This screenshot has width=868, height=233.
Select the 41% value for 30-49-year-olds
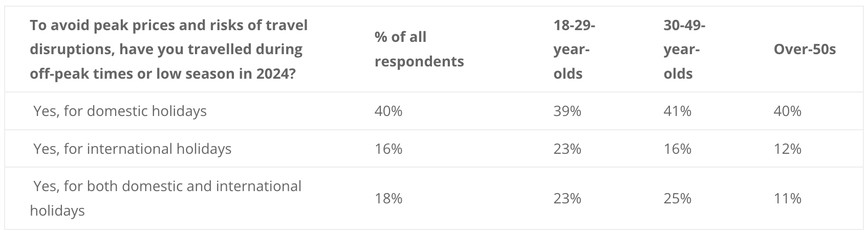point(677,111)
